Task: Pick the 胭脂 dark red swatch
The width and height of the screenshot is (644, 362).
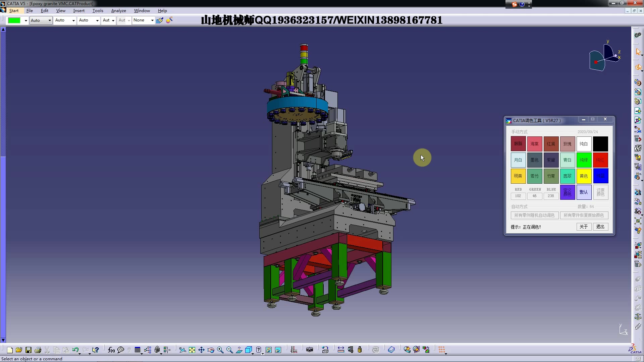Action: (518, 144)
